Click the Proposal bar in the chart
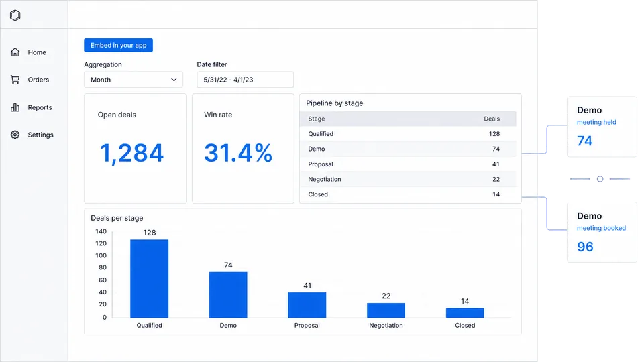Viewport: 644px width, 362px height. (x=307, y=305)
